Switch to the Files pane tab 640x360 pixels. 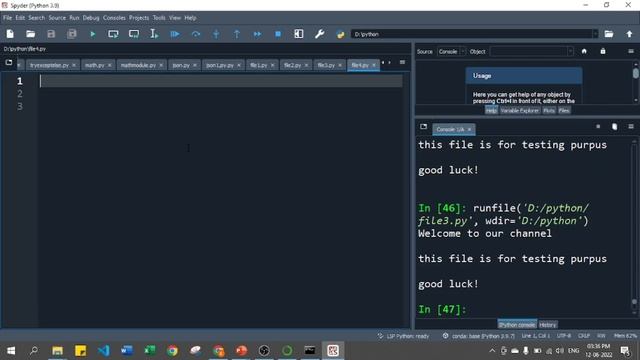pos(564,111)
